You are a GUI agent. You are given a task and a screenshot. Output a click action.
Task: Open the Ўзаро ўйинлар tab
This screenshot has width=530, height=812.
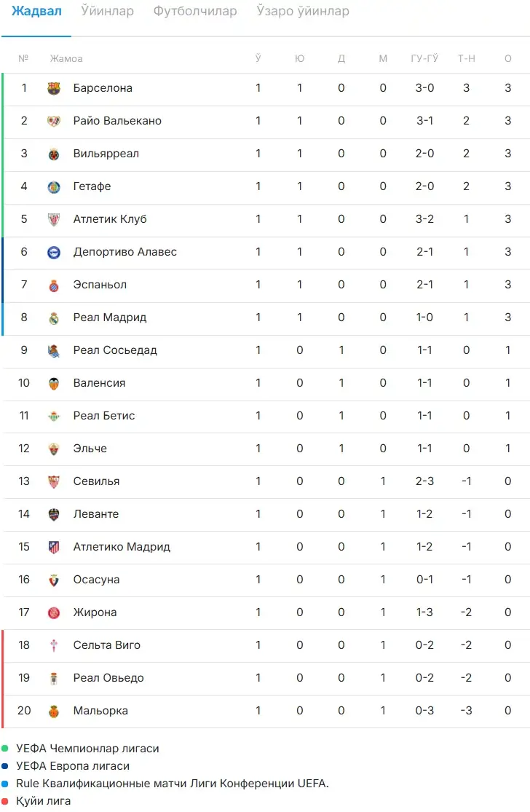tap(303, 11)
